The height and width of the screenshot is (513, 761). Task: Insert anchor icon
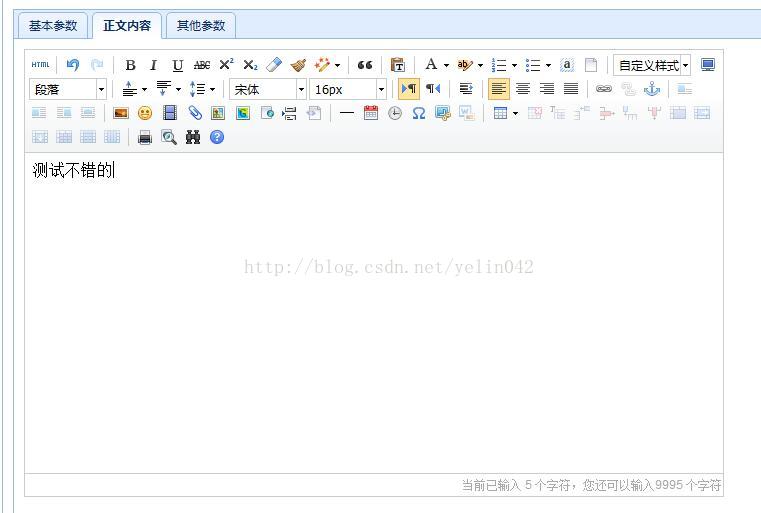pos(652,89)
